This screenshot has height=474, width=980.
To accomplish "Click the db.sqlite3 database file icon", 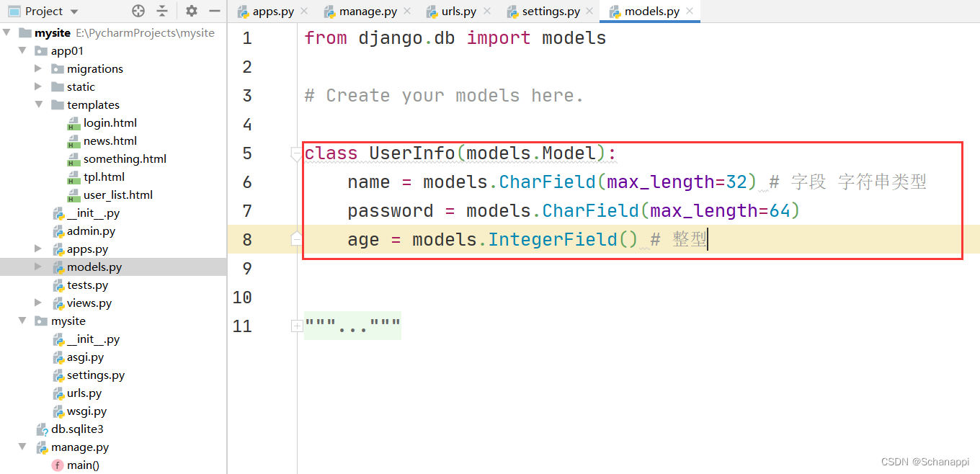I will (x=43, y=429).
